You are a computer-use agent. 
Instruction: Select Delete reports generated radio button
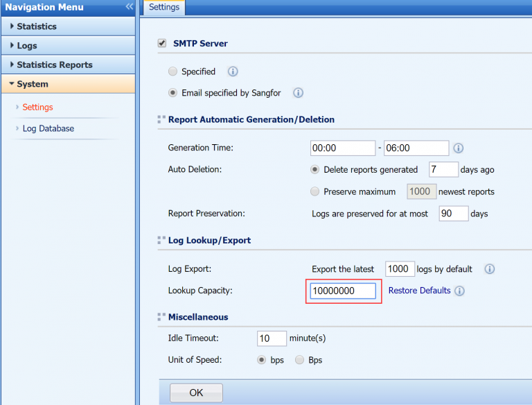pyautogui.click(x=316, y=169)
